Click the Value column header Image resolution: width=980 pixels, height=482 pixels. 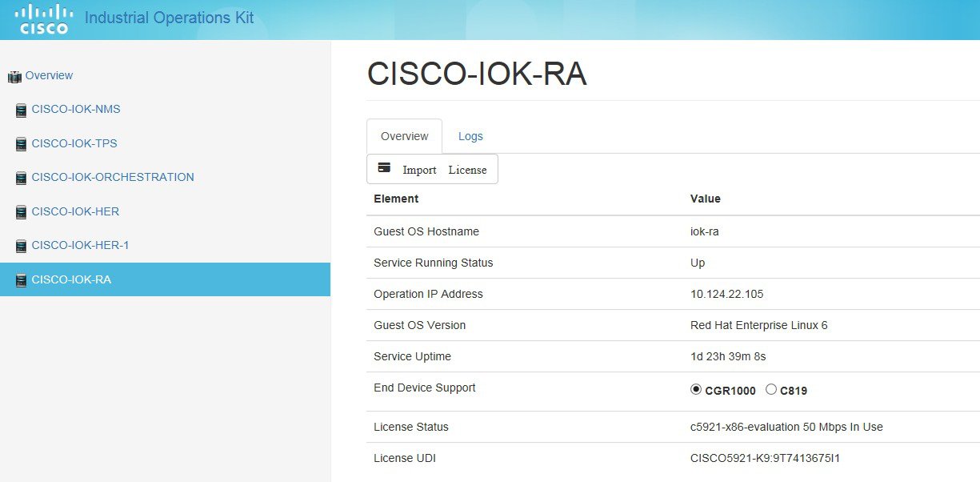[x=706, y=199]
